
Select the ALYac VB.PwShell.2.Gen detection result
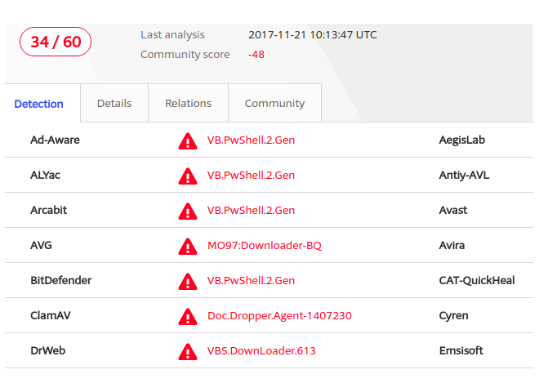[251, 175]
